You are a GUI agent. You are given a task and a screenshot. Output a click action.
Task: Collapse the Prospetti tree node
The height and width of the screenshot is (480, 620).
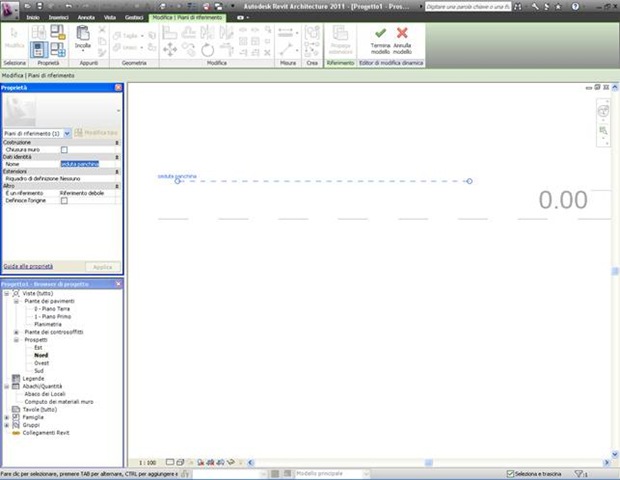point(16,339)
